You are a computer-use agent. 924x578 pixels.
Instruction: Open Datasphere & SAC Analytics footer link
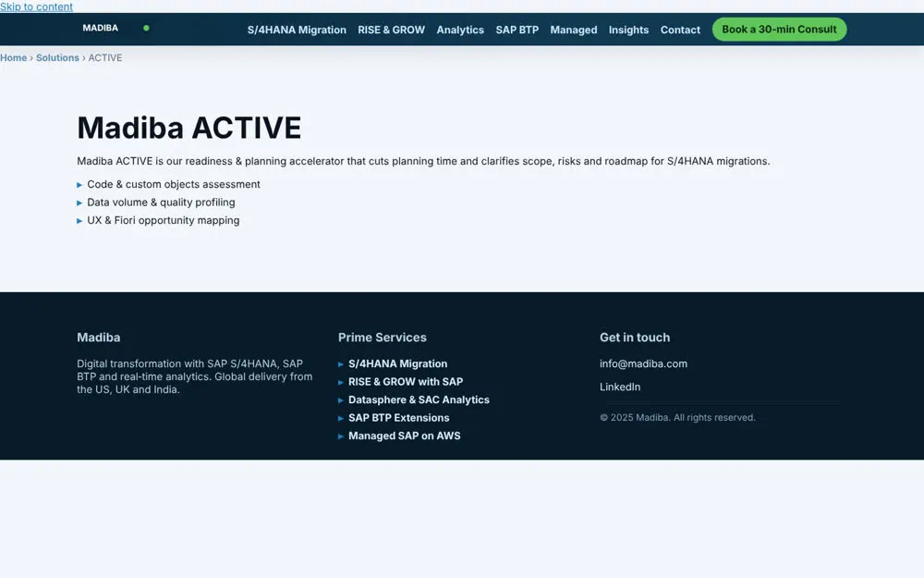pyautogui.click(x=419, y=400)
